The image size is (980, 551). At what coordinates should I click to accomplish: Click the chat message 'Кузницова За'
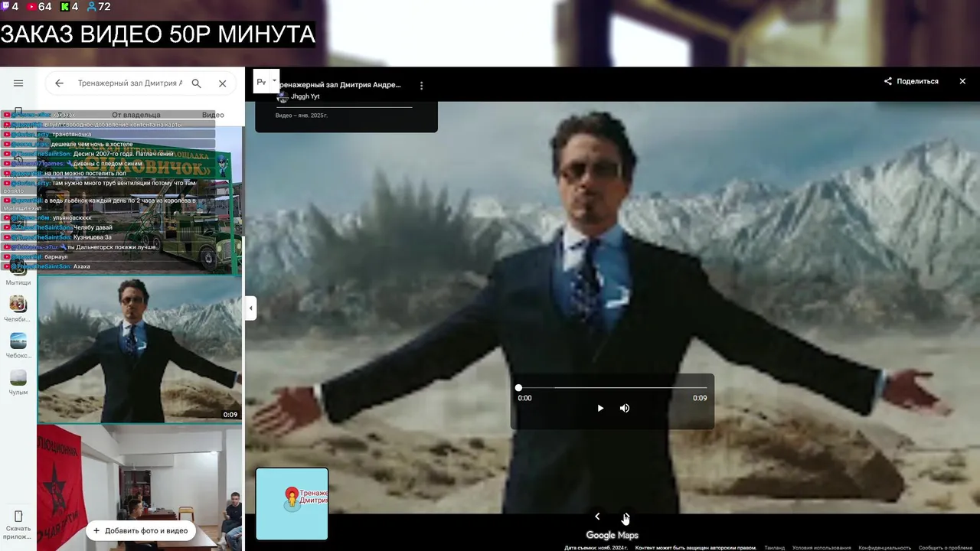(92, 237)
